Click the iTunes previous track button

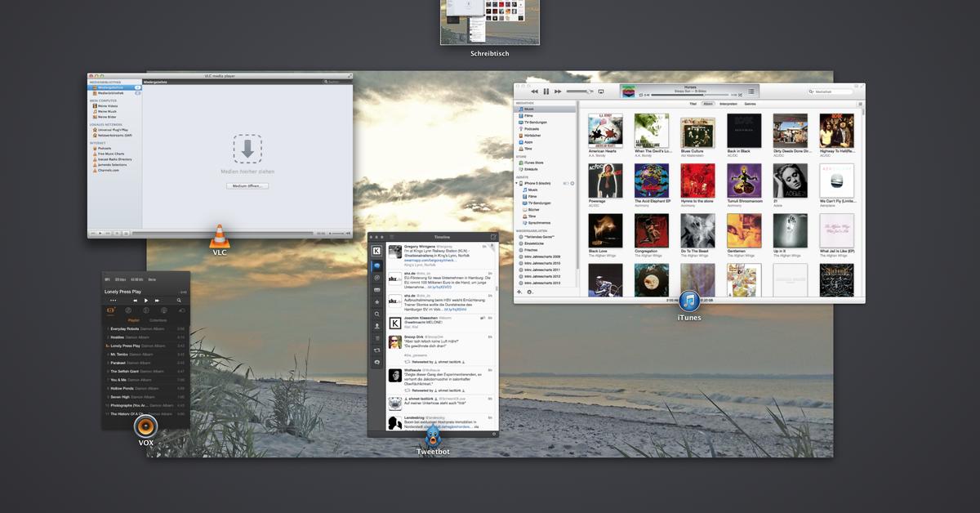[x=534, y=91]
